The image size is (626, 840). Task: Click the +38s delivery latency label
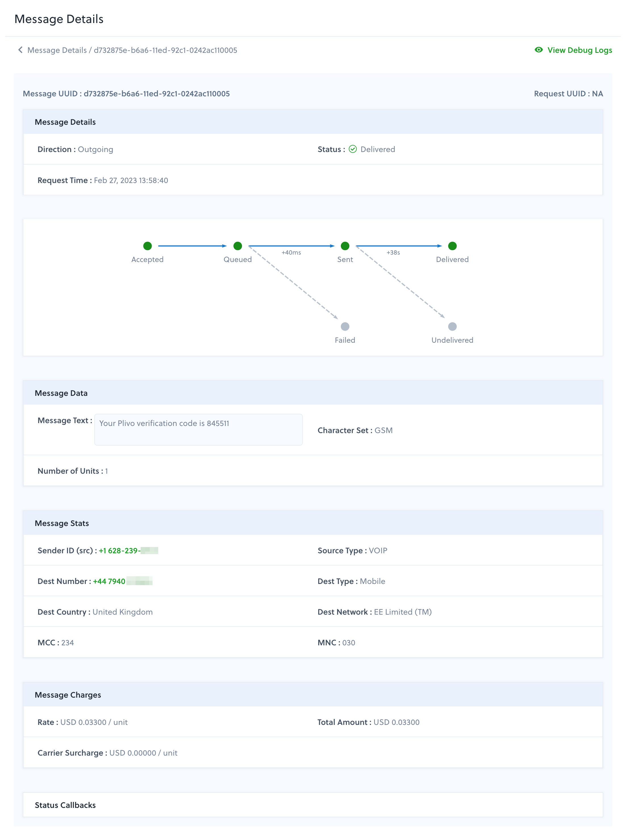click(393, 252)
